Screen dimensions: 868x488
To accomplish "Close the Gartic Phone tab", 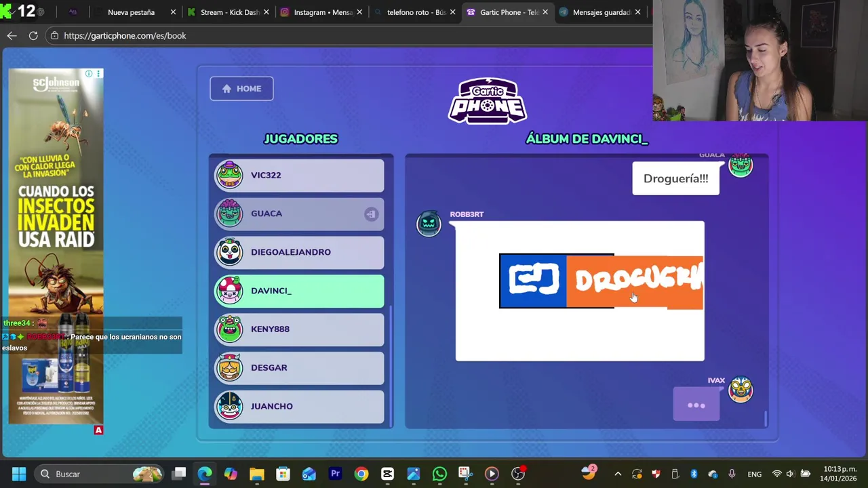I will (x=545, y=12).
